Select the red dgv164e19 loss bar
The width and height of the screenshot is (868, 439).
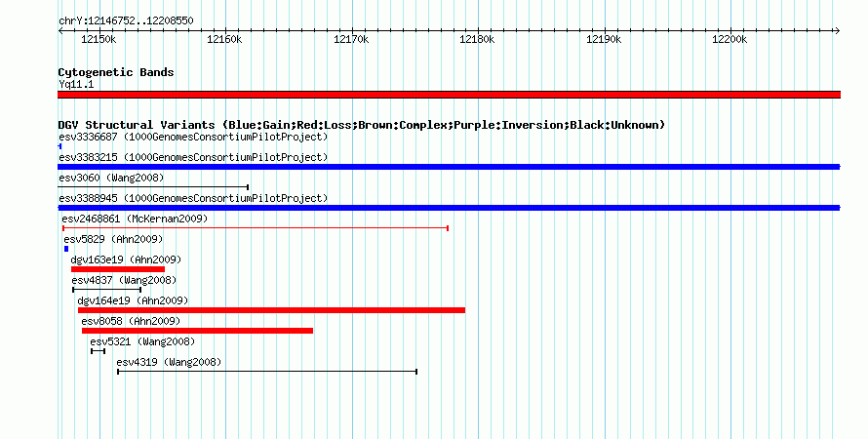pos(271,310)
